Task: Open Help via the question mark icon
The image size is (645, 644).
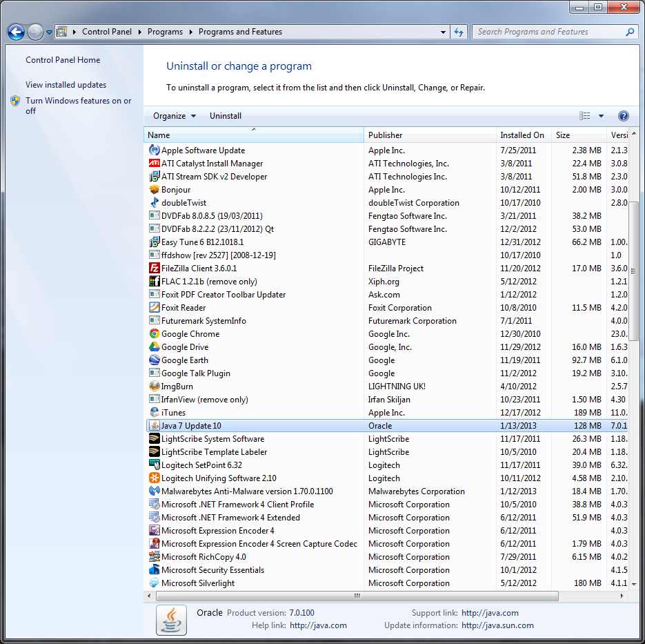Action: (623, 115)
